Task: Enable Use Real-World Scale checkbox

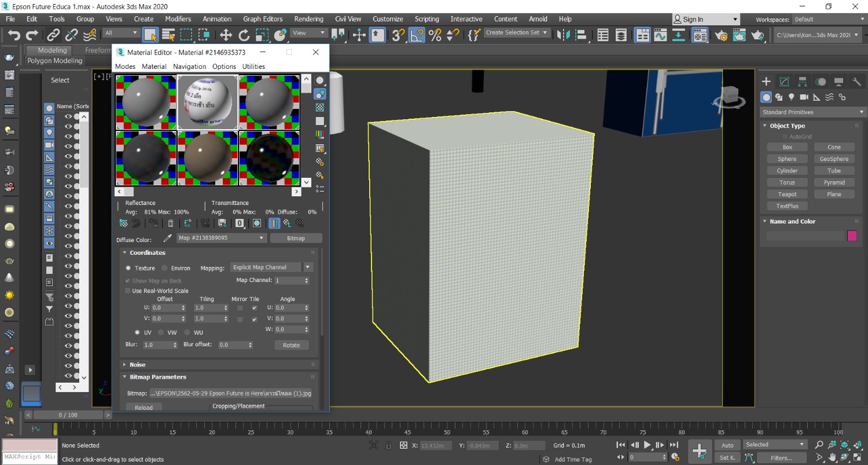Action: [128, 291]
